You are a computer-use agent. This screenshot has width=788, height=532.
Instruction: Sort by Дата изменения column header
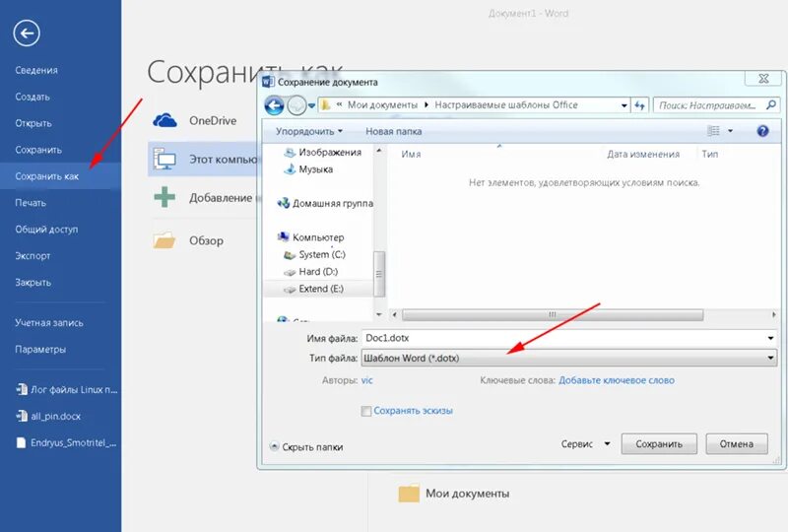point(643,155)
